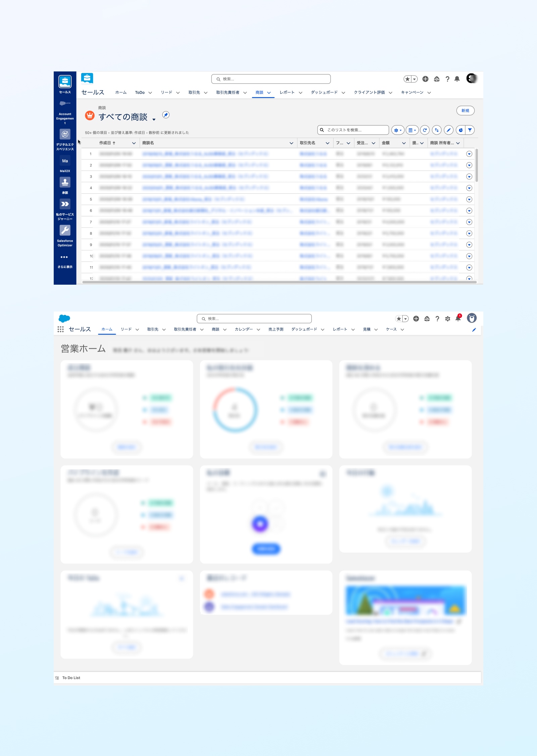Open the display-as table dropdown
The height and width of the screenshot is (756, 537).
[412, 130]
